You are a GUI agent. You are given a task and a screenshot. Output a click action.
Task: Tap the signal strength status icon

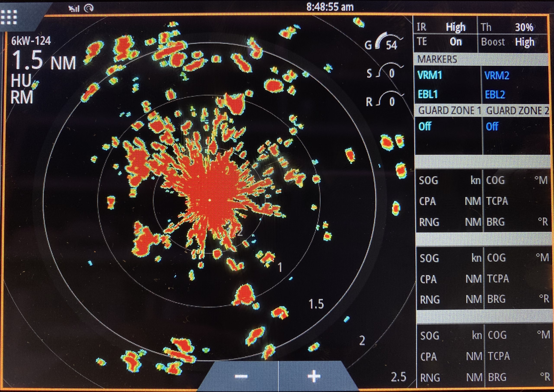74,9
